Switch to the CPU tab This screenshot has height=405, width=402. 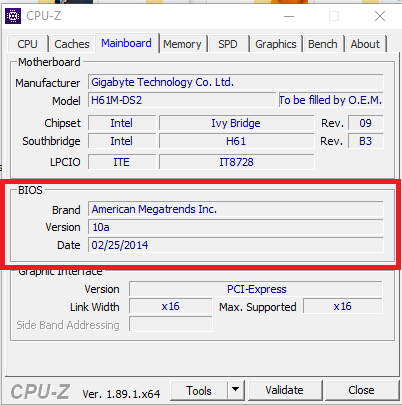click(27, 44)
